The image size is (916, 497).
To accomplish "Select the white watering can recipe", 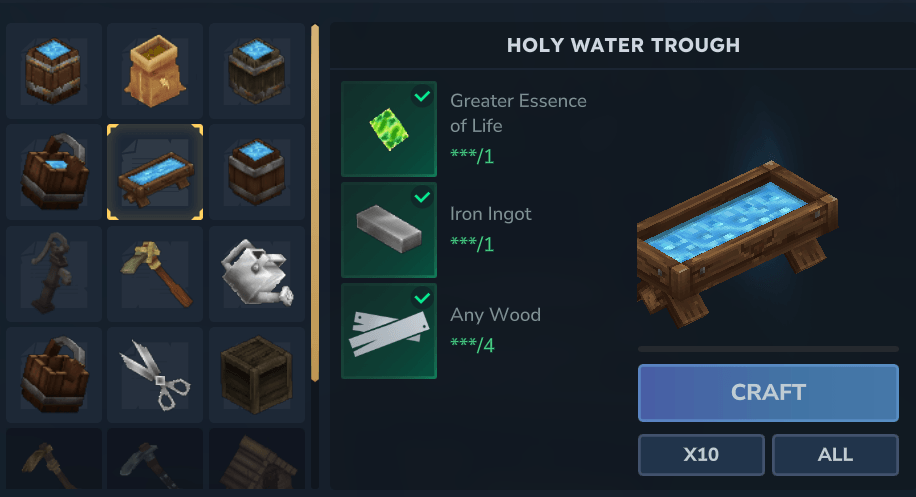I will pyautogui.click(x=257, y=274).
